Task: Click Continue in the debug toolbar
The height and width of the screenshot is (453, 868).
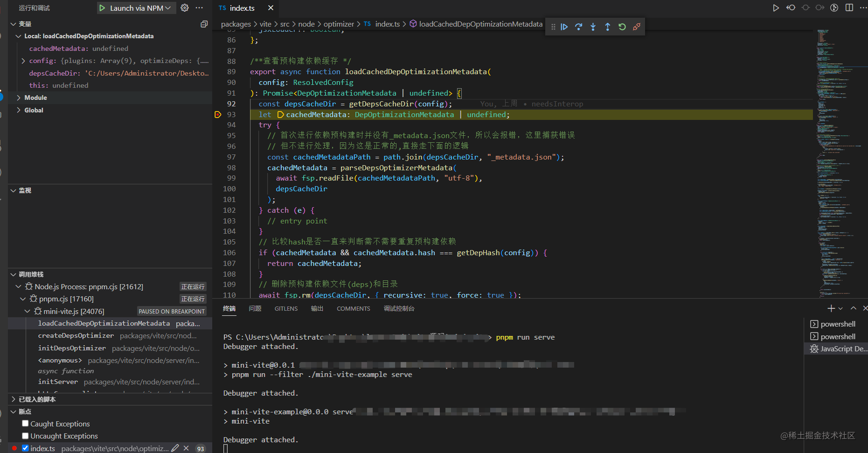Action: click(x=564, y=27)
